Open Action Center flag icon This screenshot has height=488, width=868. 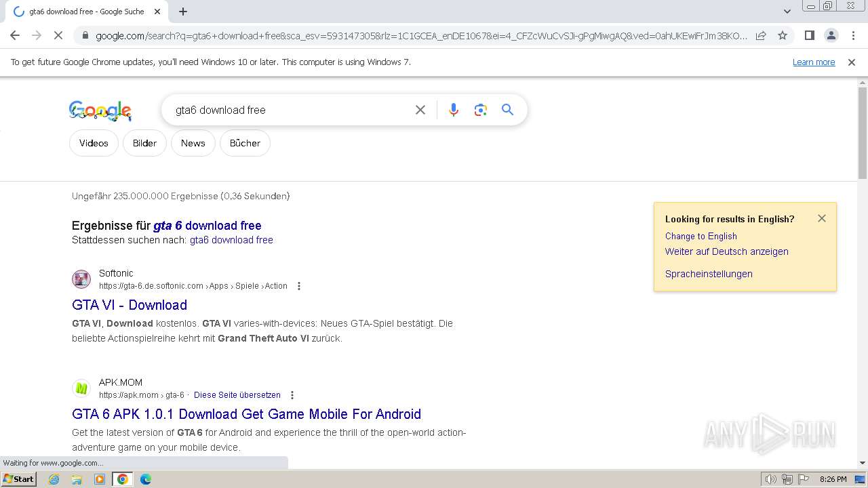click(x=802, y=479)
